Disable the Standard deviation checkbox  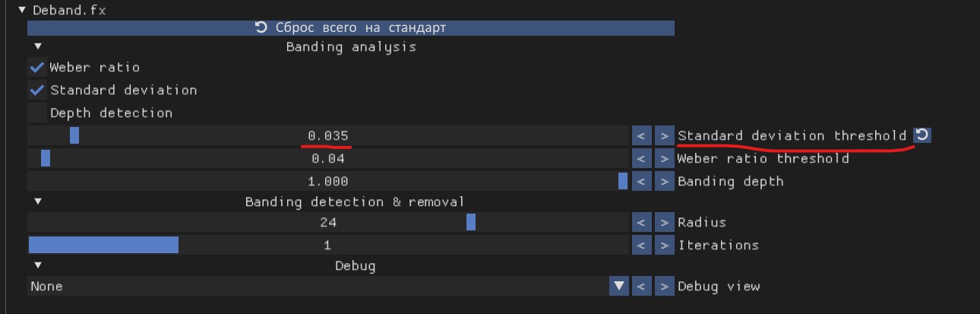(x=36, y=90)
